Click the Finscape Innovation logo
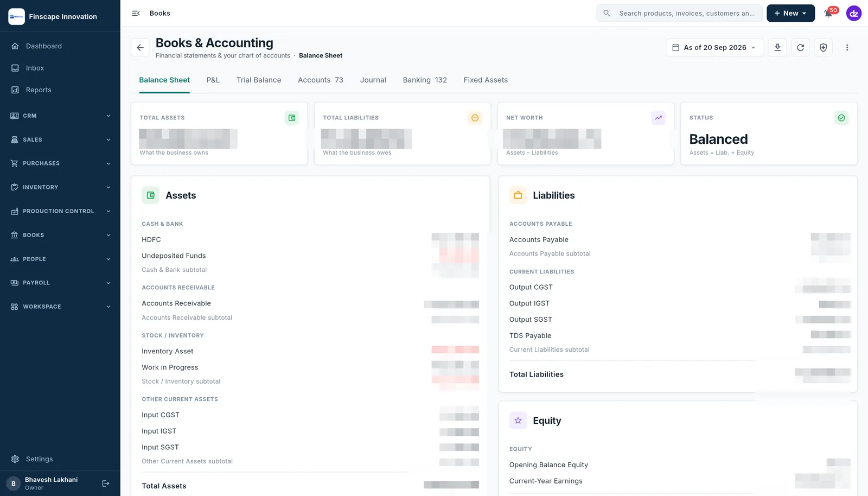The width and height of the screenshot is (868, 496). pyautogui.click(x=17, y=17)
